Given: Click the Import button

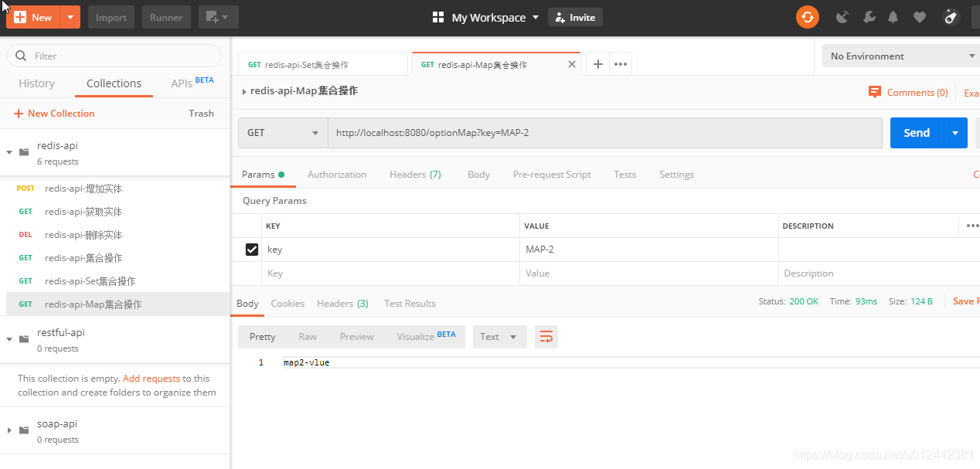Looking at the screenshot, I should 111,17.
